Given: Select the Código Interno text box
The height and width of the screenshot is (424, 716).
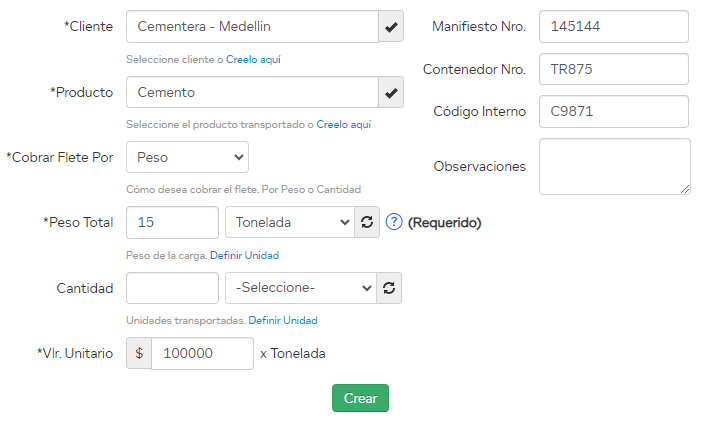Looking at the screenshot, I should pyautogui.click(x=613, y=111).
